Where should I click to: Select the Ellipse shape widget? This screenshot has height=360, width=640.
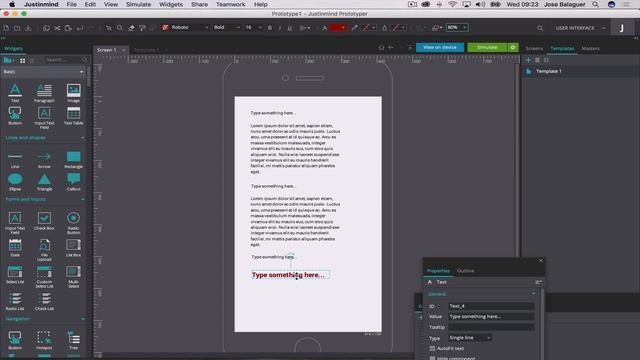(15, 182)
